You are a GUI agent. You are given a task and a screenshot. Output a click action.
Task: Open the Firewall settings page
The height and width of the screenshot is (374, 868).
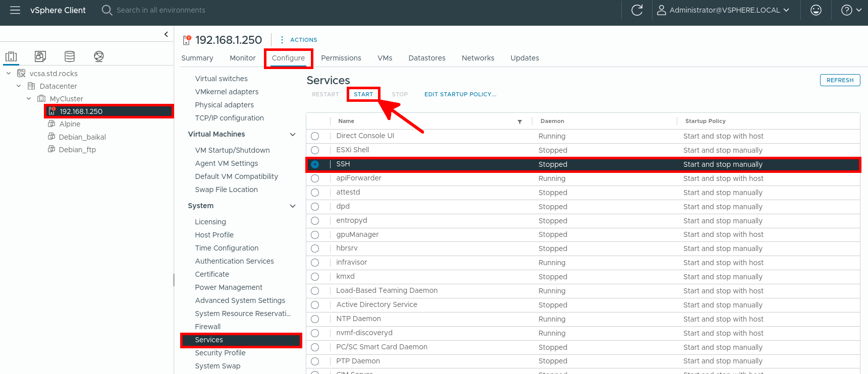(208, 327)
